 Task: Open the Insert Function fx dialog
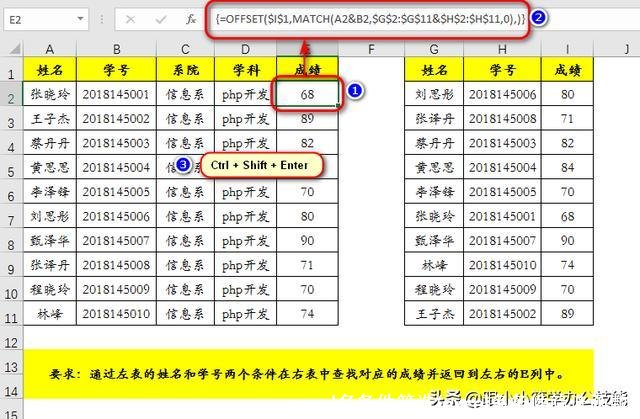pos(191,19)
